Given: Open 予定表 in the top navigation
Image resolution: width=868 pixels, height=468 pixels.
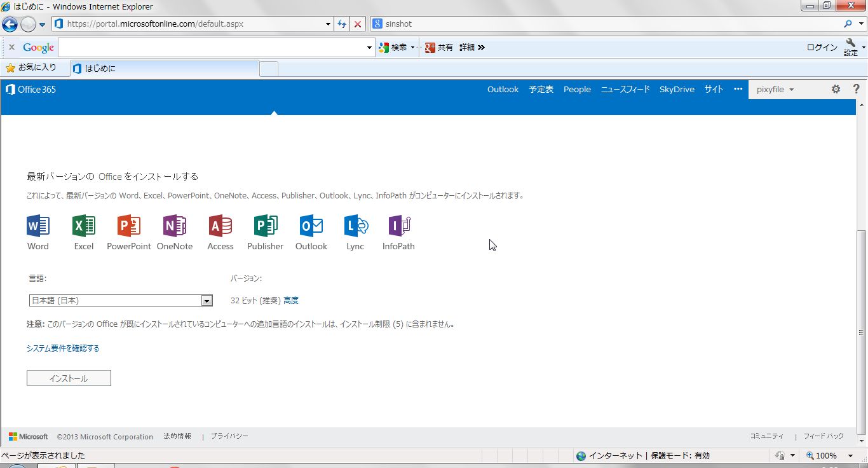Looking at the screenshot, I should [x=541, y=90].
